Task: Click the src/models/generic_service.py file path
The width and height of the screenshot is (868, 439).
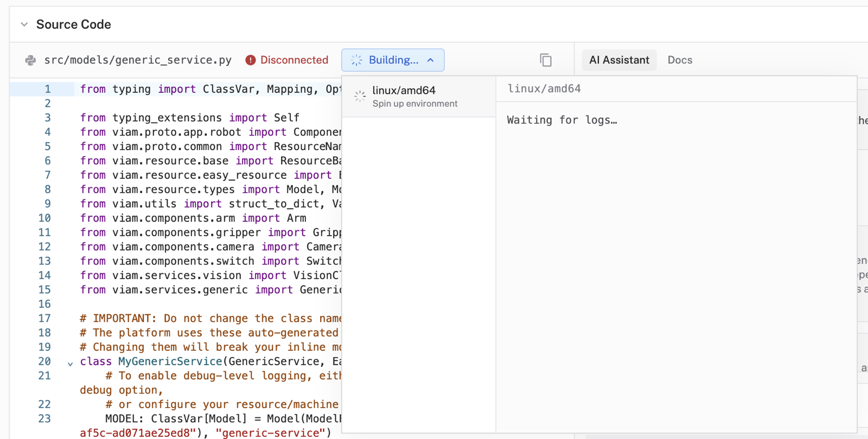Action: pos(138,60)
